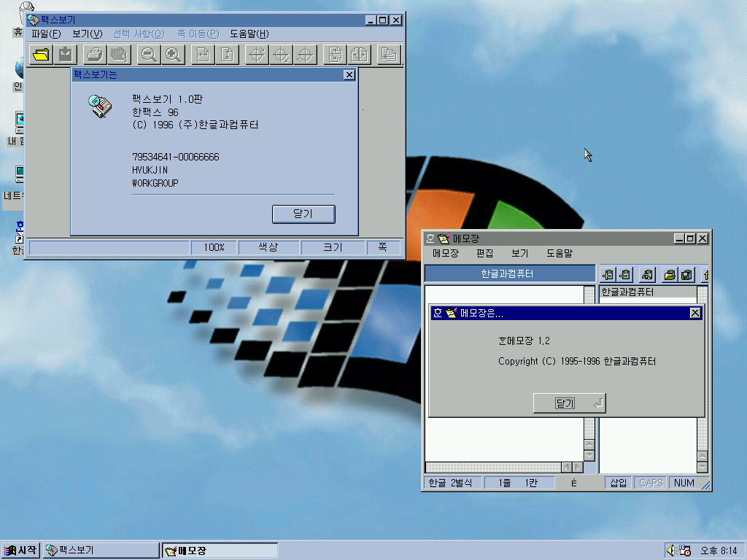The image size is (747, 560).
Task: Click the fit-to-height page icon
Action: tap(228, 55)
